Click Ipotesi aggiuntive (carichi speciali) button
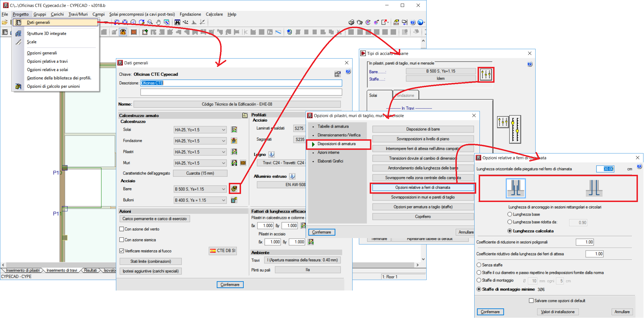644x318 pixels. [x=151, y=271]
